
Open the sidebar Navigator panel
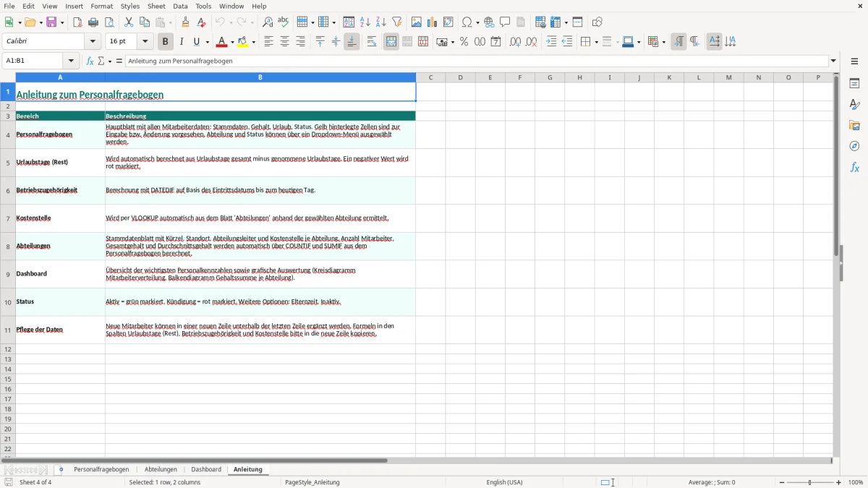click(x=854, y=147)
